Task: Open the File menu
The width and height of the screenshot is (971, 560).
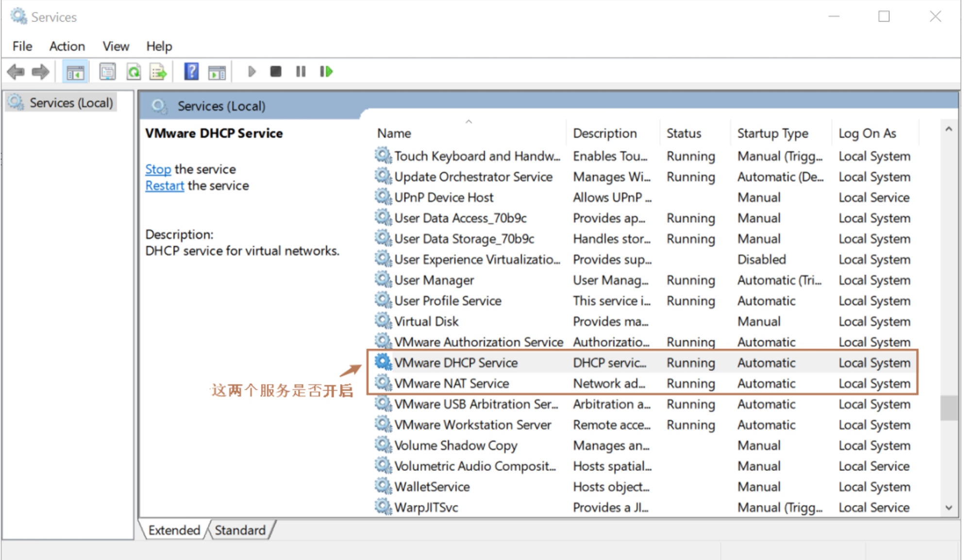Action: (22, 46)
